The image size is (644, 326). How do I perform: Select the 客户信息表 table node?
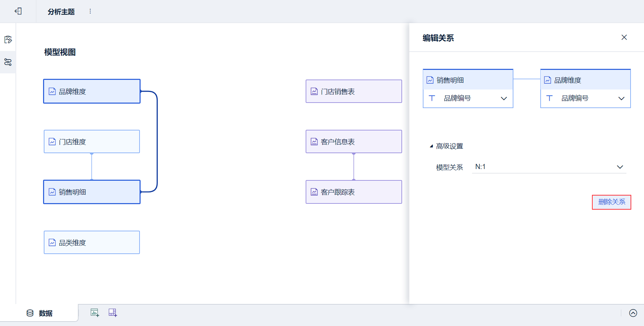(354, 141)
